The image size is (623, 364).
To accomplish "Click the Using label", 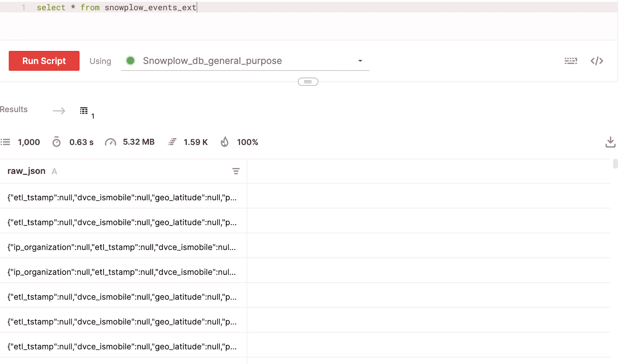I will click(100, 61).
